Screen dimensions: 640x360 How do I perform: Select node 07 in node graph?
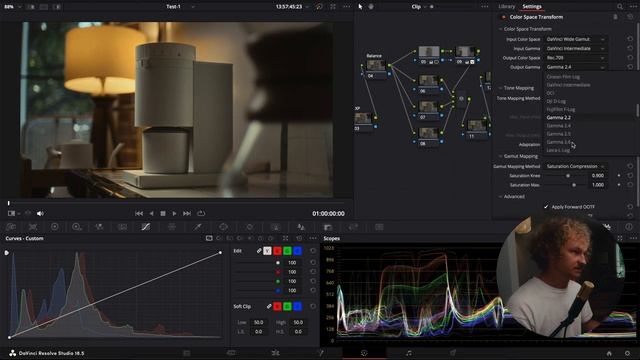428,110
